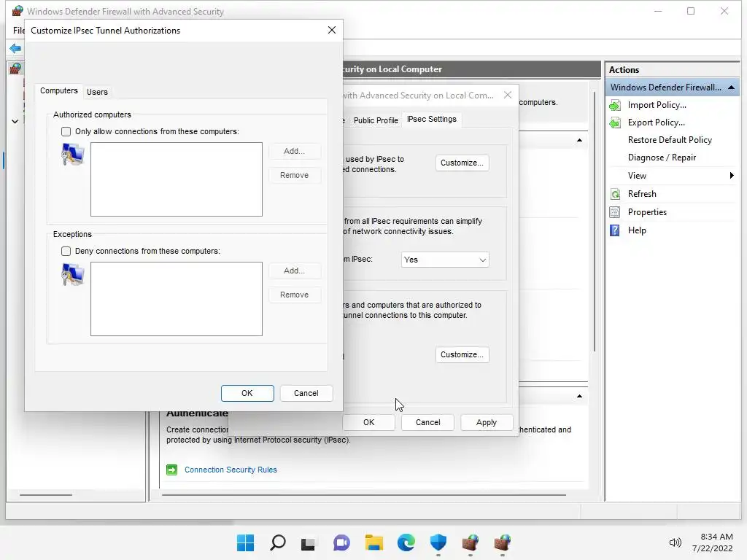Image resolution: width=747 pixels, height=560 pixels.
Task: Click Remove for Authorized computers
Action: [x=294, y=175]
